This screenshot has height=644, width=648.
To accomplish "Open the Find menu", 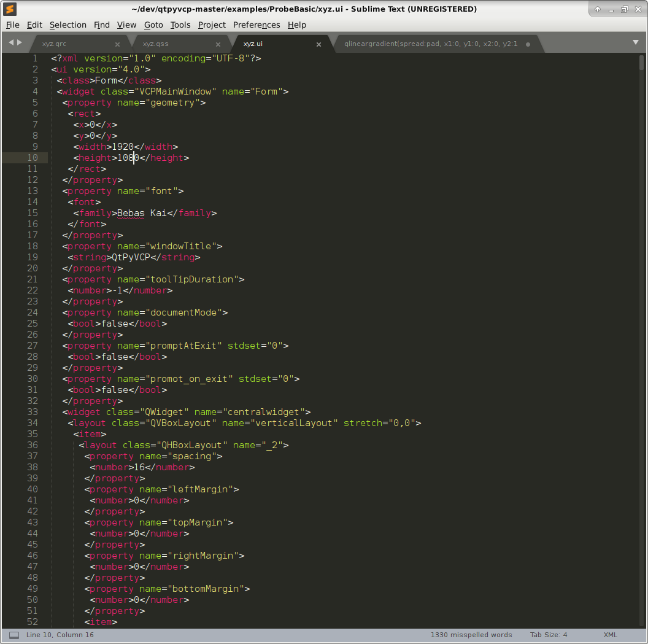I will point(102,25).
